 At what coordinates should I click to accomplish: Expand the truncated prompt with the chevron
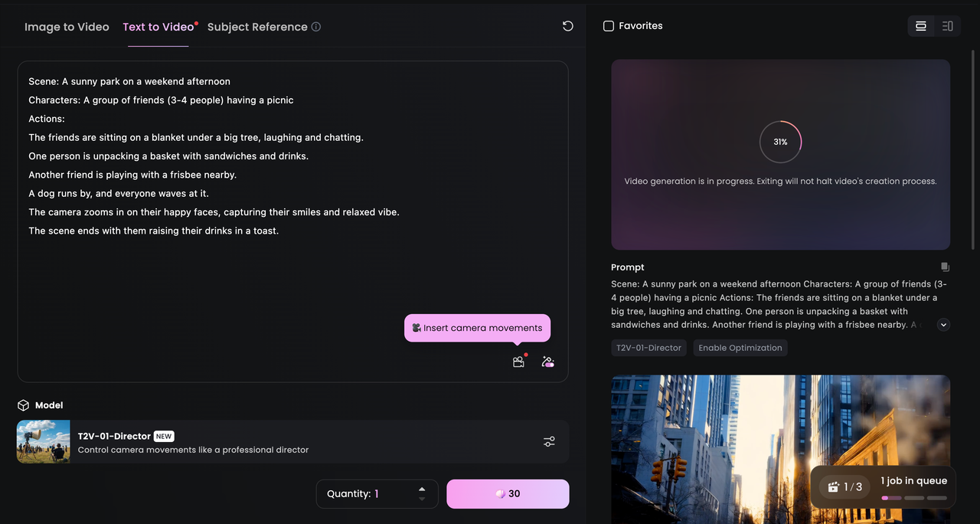943,324
